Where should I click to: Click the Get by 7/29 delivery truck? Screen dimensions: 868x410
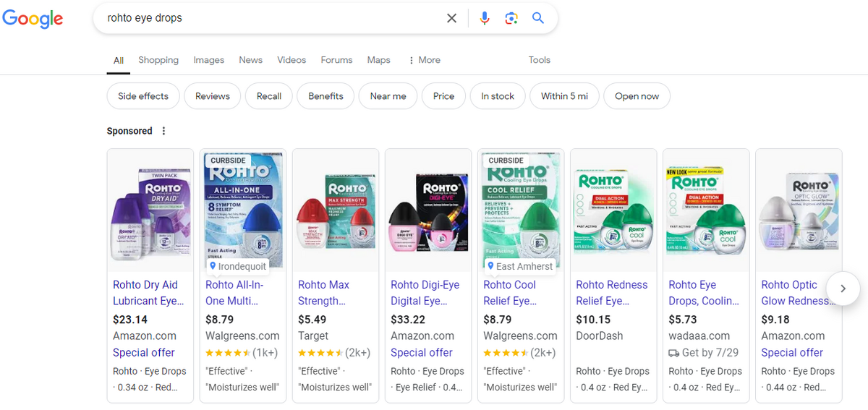(673, 353)
